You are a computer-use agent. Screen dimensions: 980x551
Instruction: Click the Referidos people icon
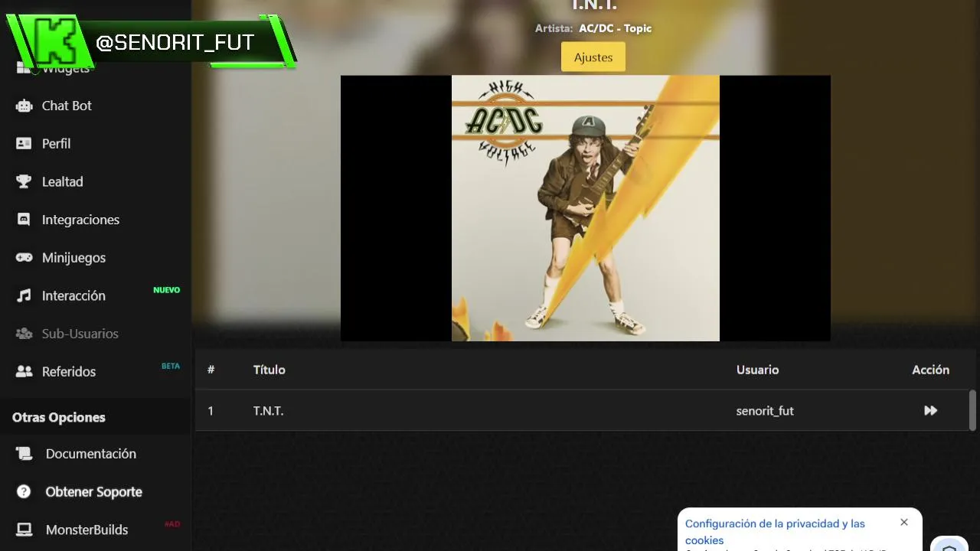pos(24,372)
